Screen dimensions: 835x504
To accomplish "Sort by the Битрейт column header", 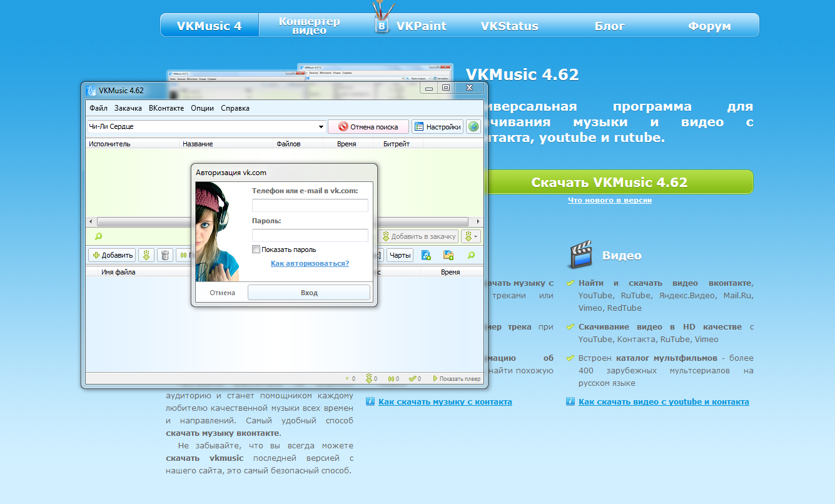I will click(x=398, y=144).
